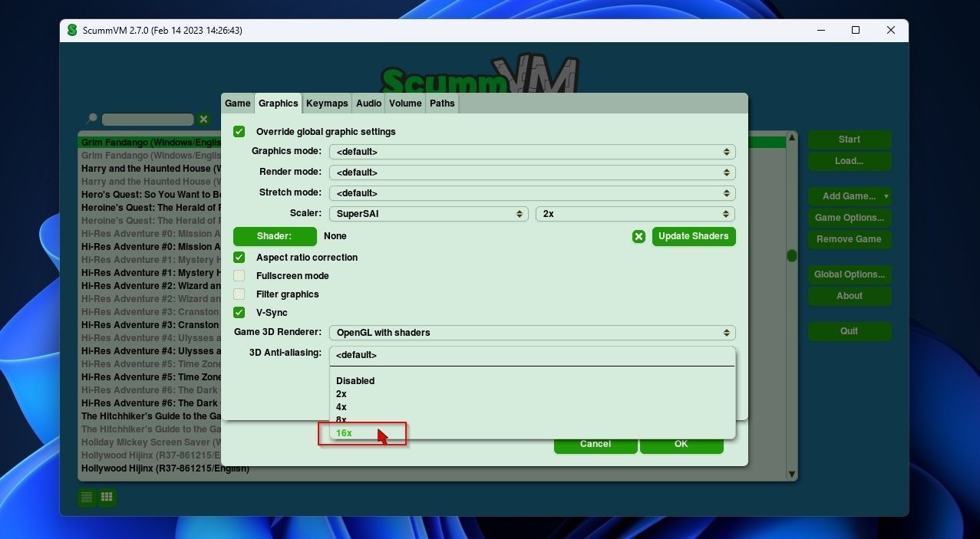This screenshot has height=539, width=980.
Task: Expand the Render mode dropdown
Action: point(533,173)
